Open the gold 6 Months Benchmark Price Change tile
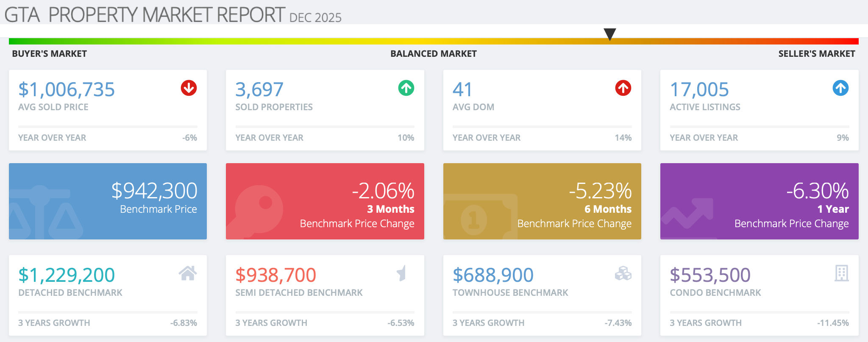The height and width of the screenshot is (342, 868). [x=542, y=201]
